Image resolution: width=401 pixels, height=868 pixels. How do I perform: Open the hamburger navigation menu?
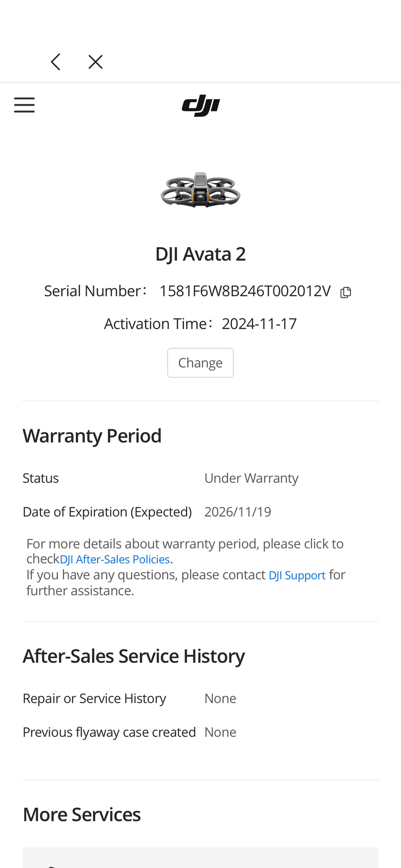[24, 105]
